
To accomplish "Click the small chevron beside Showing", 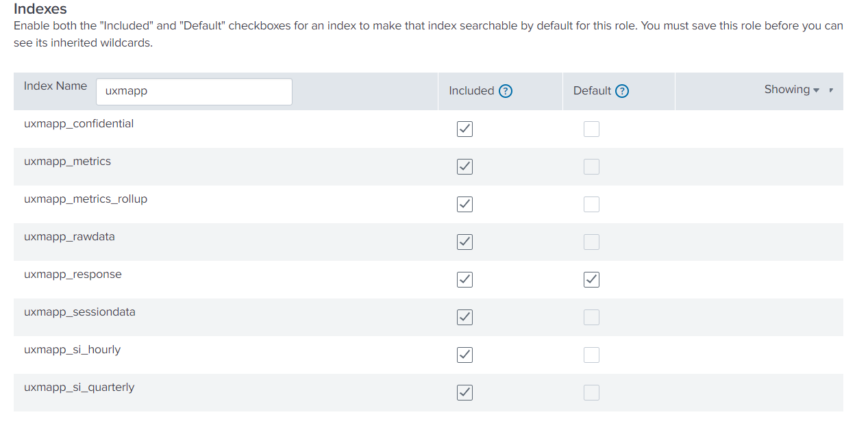I will (x=830, y=90).
